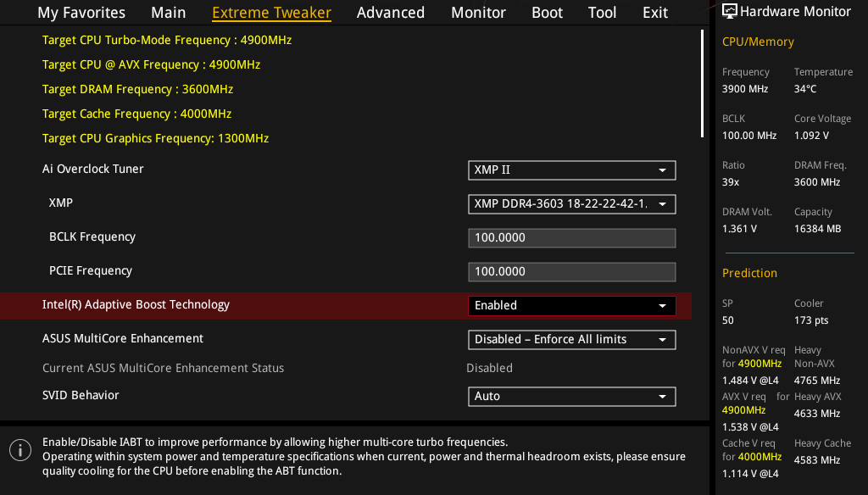Go to the Advanced tab

[x=390, y=12]
